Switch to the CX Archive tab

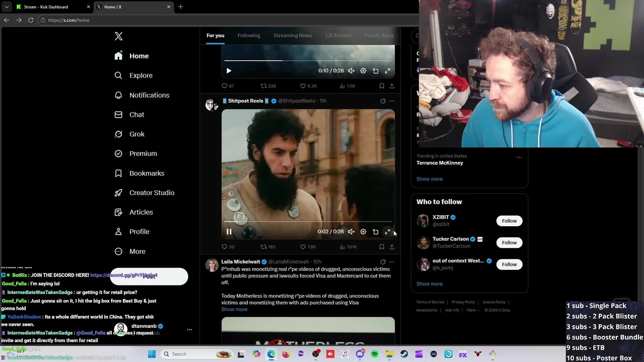338,35
